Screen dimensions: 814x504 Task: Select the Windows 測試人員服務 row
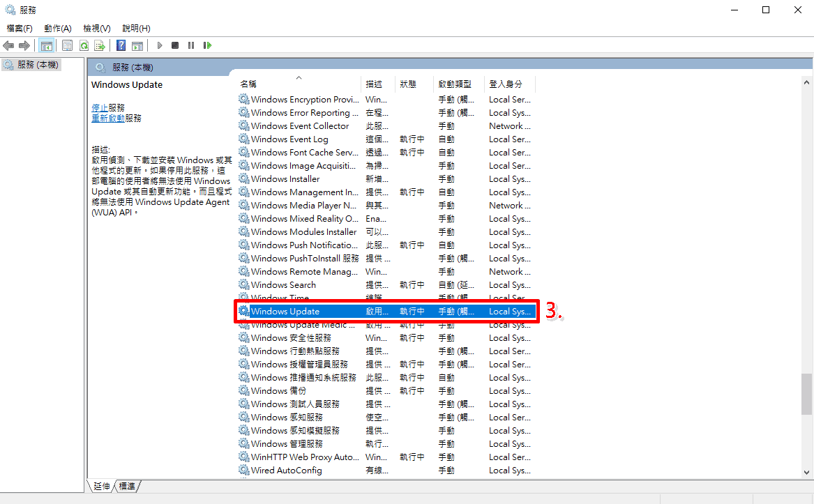(386, 404)
